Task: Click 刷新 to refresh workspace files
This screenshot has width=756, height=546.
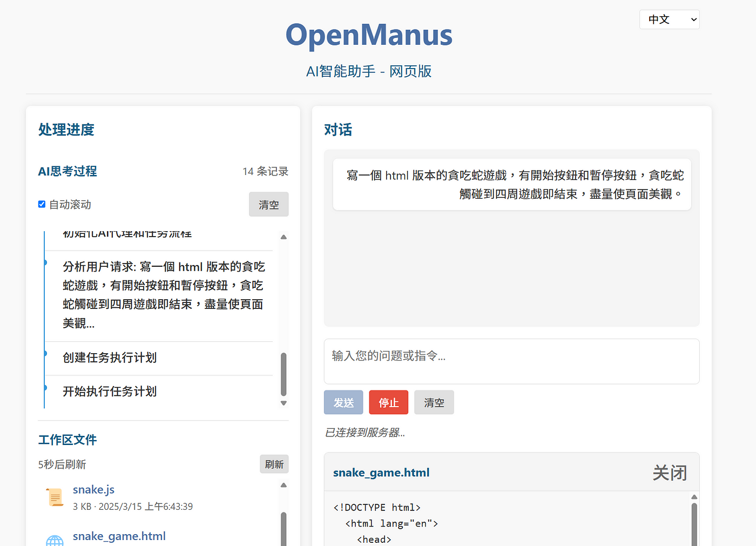Action: pyautogui.click(x=274, y=464)
